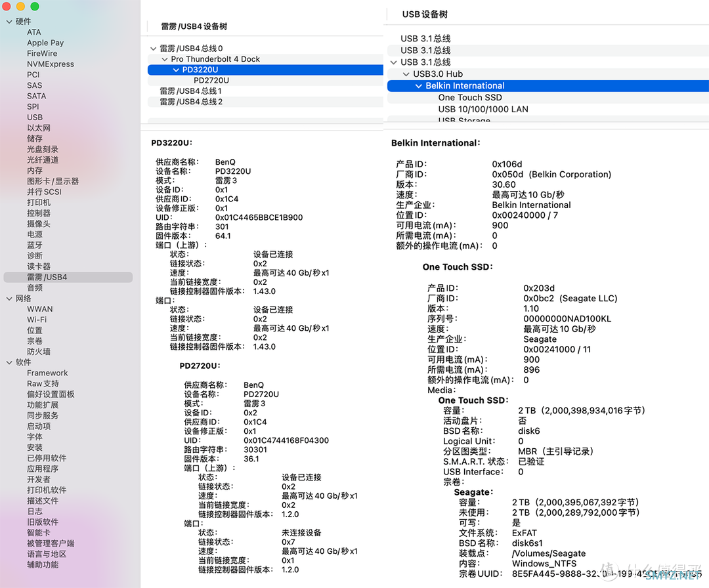Open FireWire in the sidebar
The width and height of the screenshot is (709, 588).
pyautogui.click(x=42, y=53)
